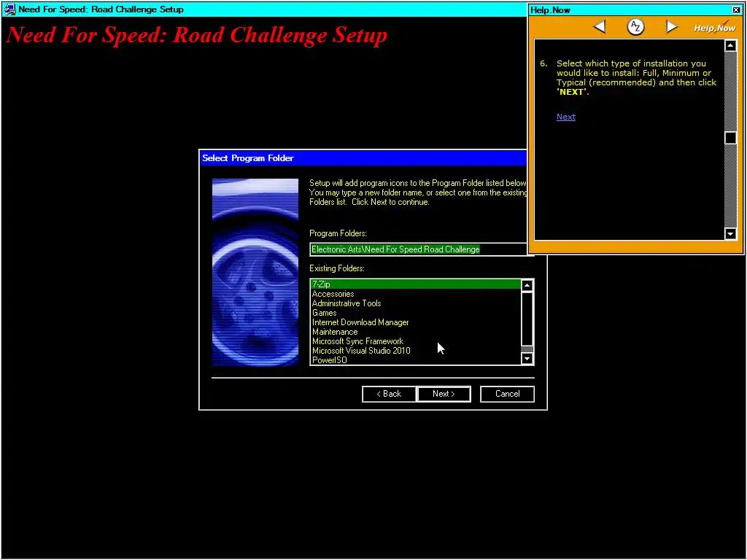The height and width of the screenshot is (560, 747).
Task: Go back with Help.Now left arrow
Action: [x=600, y=27]
